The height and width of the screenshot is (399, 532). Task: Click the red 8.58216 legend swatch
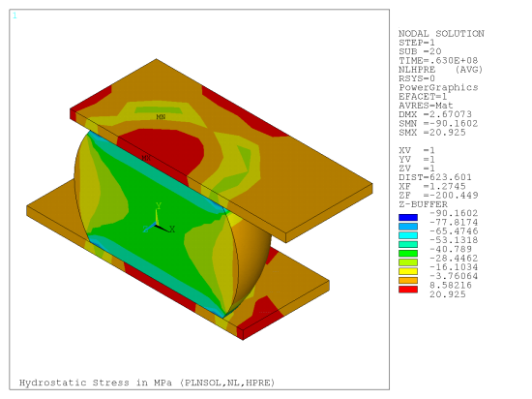408,290
